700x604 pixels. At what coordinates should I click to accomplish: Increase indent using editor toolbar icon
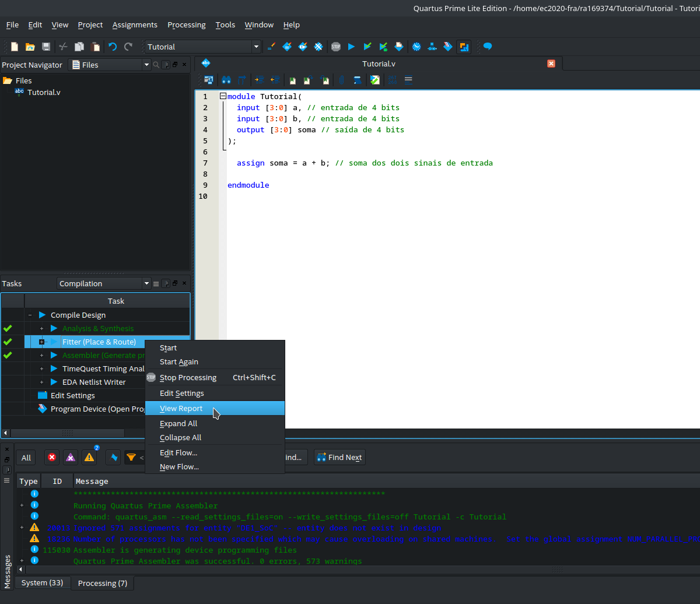(259, 80)
